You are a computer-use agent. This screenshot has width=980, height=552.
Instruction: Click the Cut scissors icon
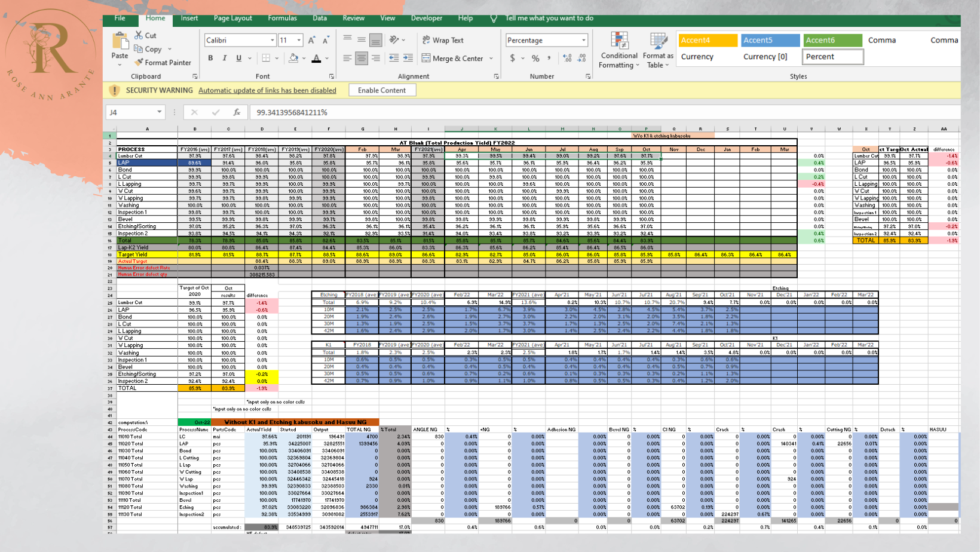point(139,35)
